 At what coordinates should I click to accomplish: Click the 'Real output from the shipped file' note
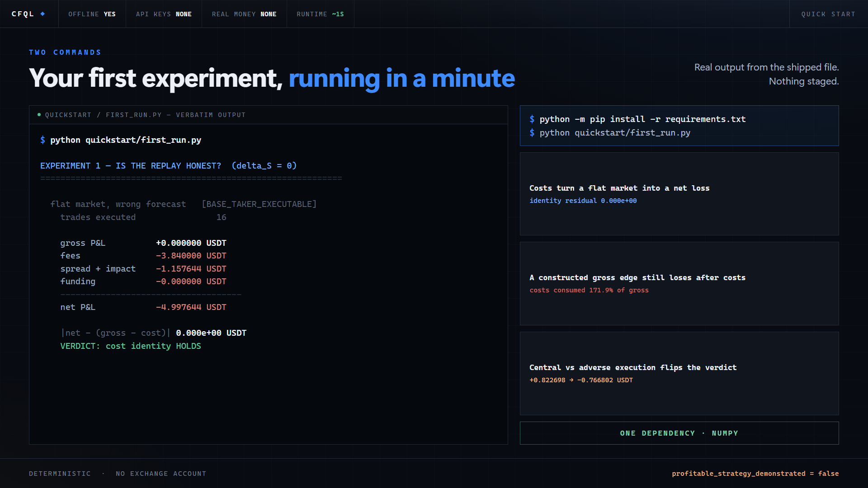pyautogui.click(x=766, y=74)
